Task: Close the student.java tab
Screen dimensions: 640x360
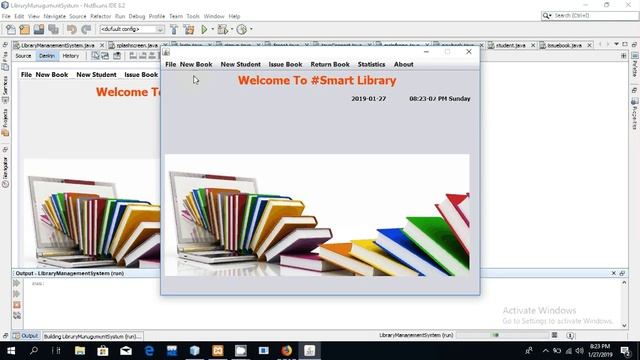Action: 533,45
